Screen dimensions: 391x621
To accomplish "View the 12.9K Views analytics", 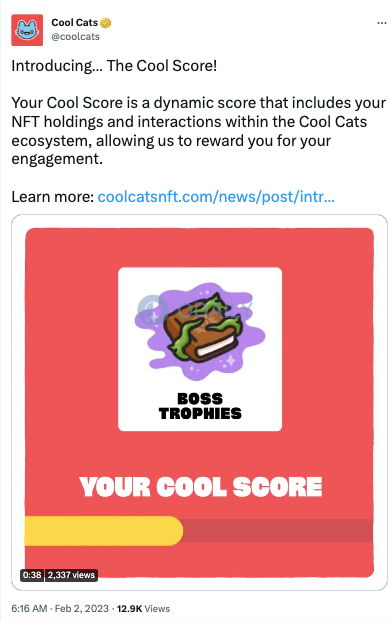I will point(143,609).
